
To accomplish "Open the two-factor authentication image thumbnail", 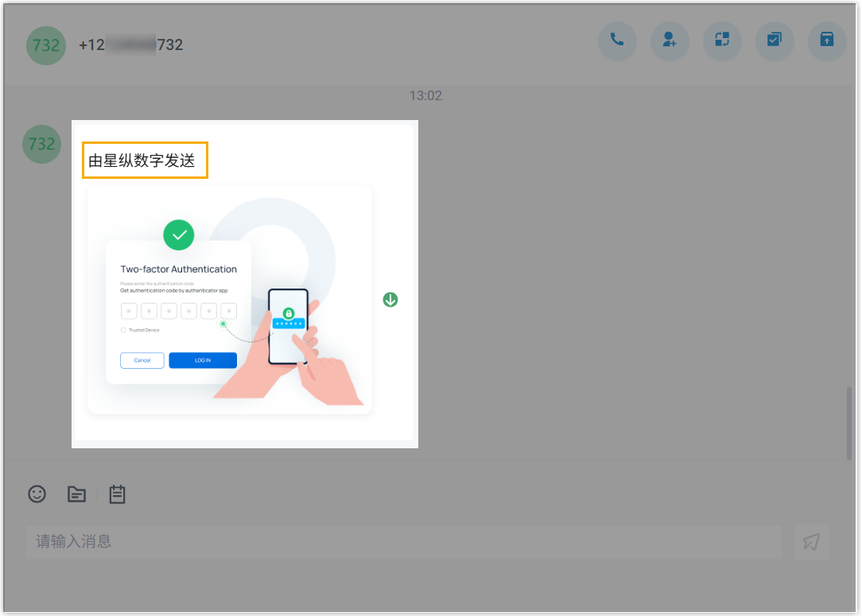I will tap(230, 300).
